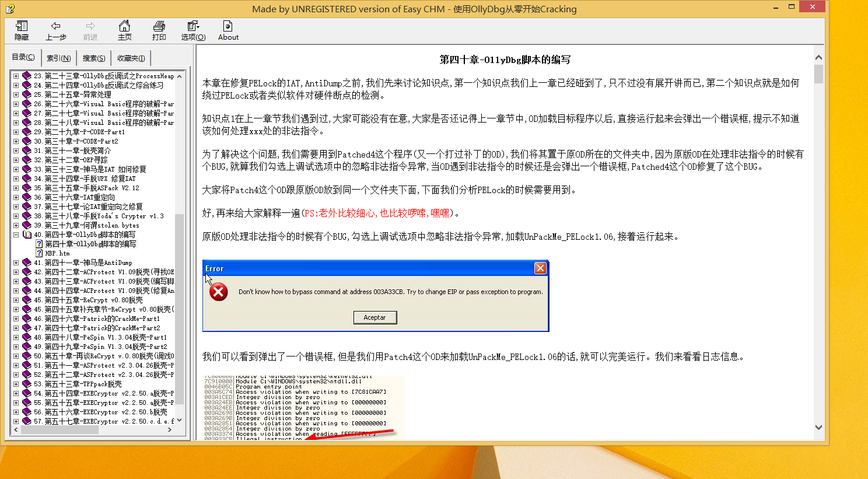Click the book icon for 33.第三十三章-神马是IAT
The width and height of the screenshot is (868, 479).
[27, 169]
